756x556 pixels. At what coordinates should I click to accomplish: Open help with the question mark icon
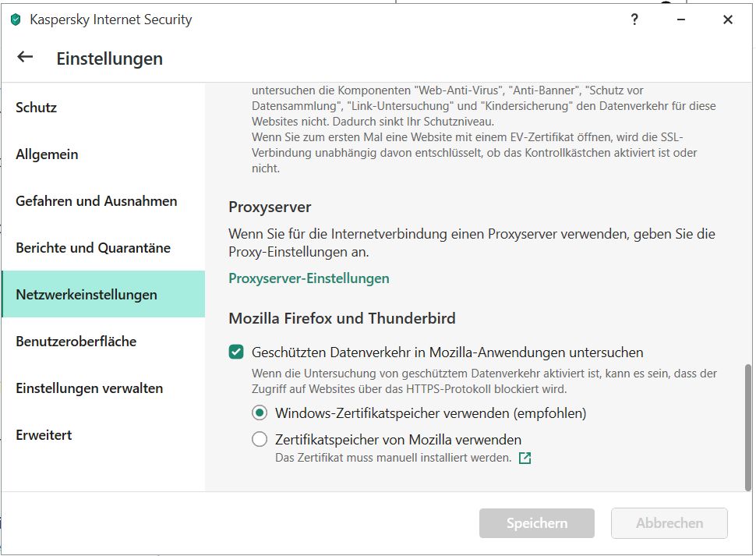[634, 19]
